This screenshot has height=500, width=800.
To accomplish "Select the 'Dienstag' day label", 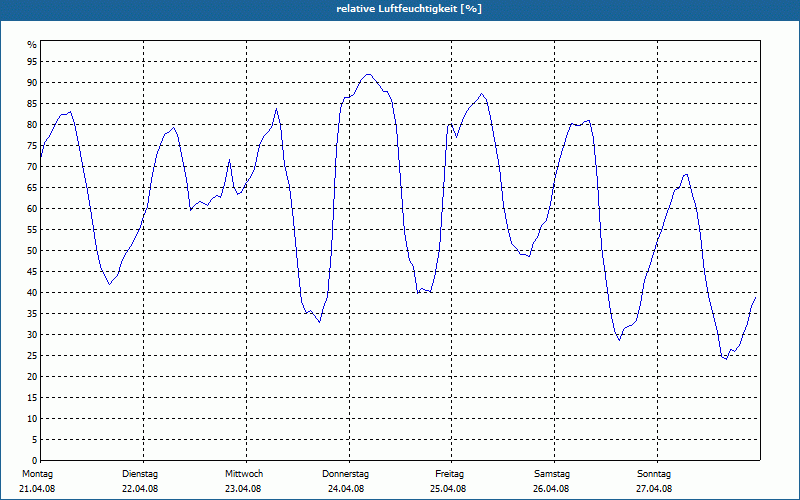I will (x=140, y=474).
